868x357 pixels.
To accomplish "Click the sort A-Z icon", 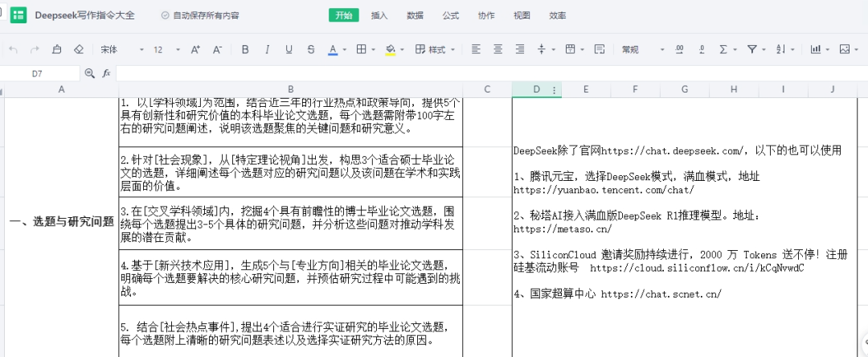I will (780, 50).
